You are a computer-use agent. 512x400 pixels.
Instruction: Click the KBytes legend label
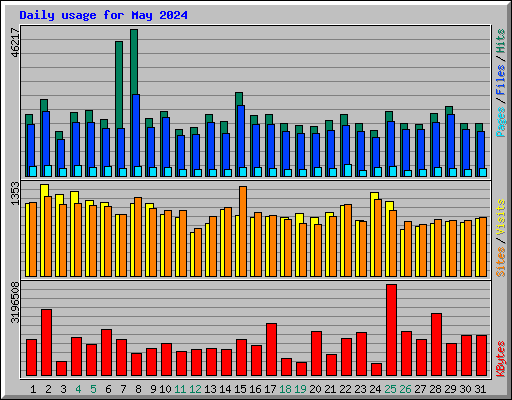click(x=500, y=359)
